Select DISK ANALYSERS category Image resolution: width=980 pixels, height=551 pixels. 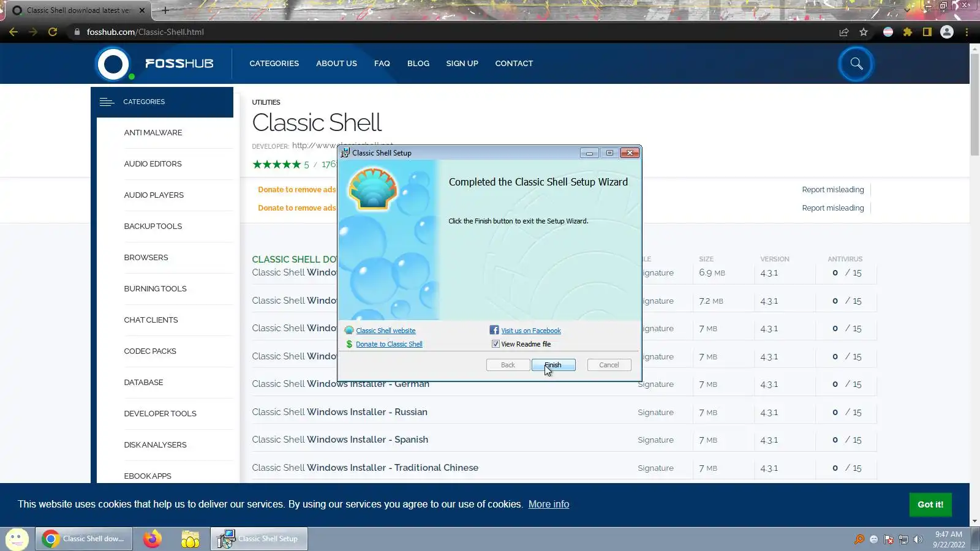(155, 445)
